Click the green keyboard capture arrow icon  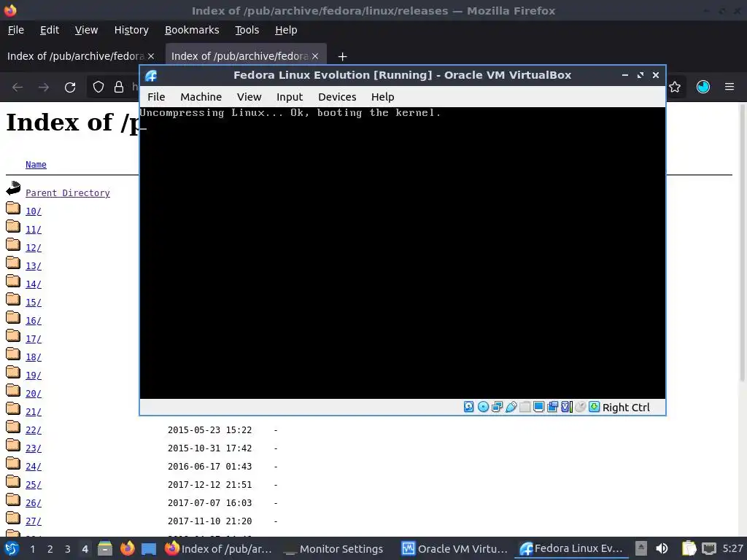594,407
